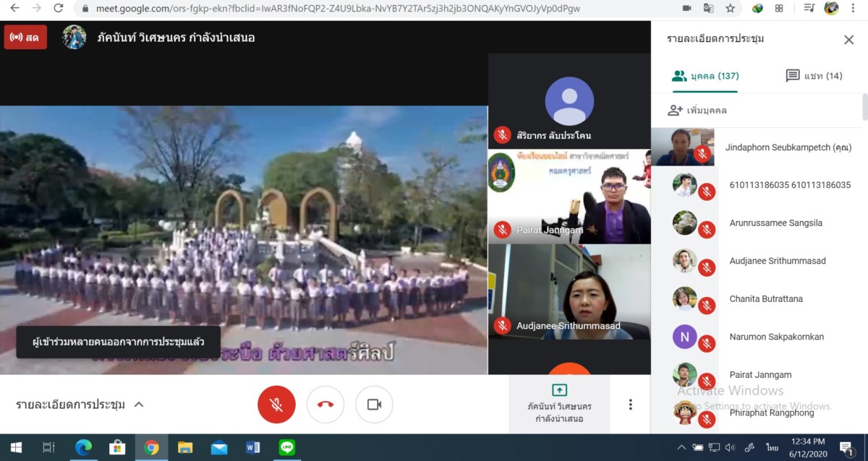The width and height of the screenshot is (868, 461).
Task: Click the Chrome taskbar icon
Action: pyautogui.click(x=151, y=447)
